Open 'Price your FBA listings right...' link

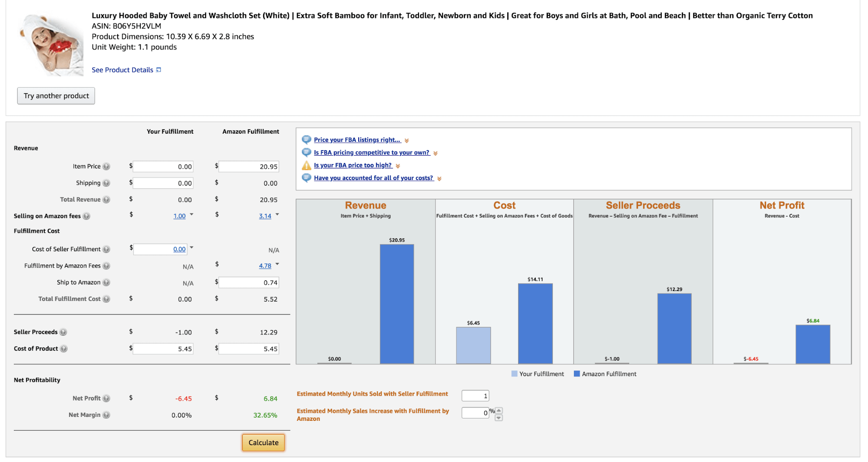click(x=357, y=140)
